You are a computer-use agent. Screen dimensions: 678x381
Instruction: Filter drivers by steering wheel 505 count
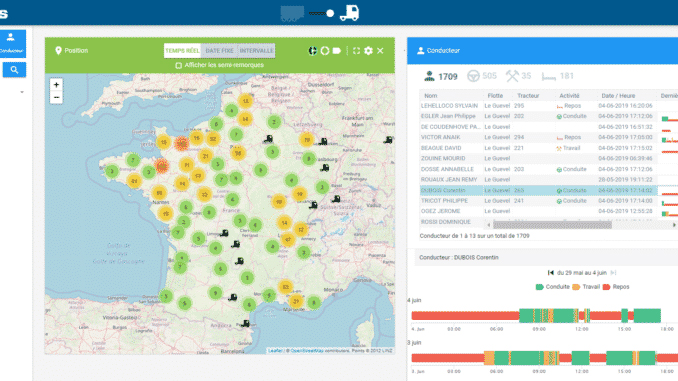coord(482,76)
